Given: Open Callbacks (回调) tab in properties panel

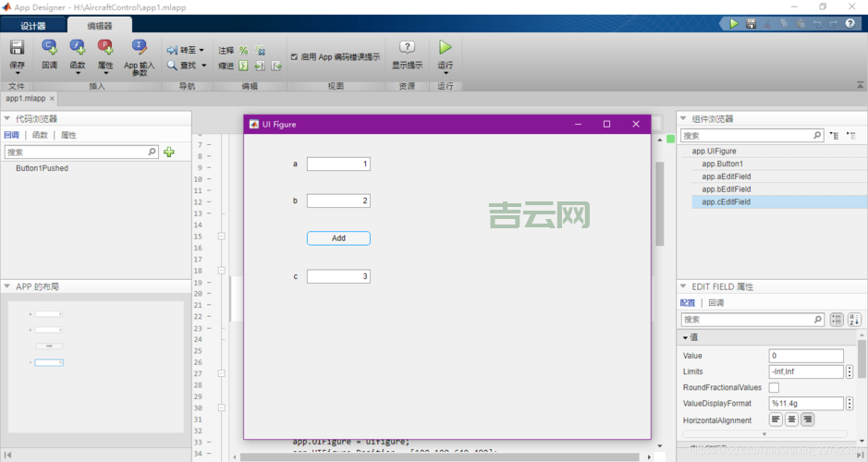Looking at the screenshot, I should [x=715, y=303].
